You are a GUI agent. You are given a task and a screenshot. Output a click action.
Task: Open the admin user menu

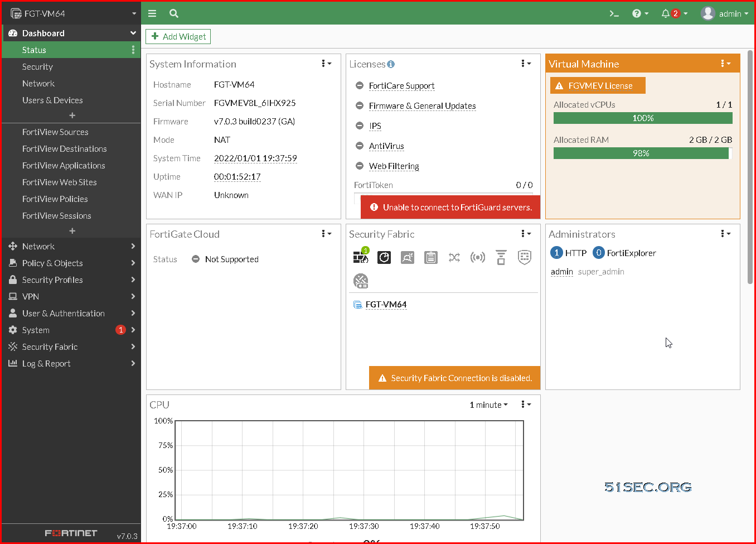pos(725,13)
